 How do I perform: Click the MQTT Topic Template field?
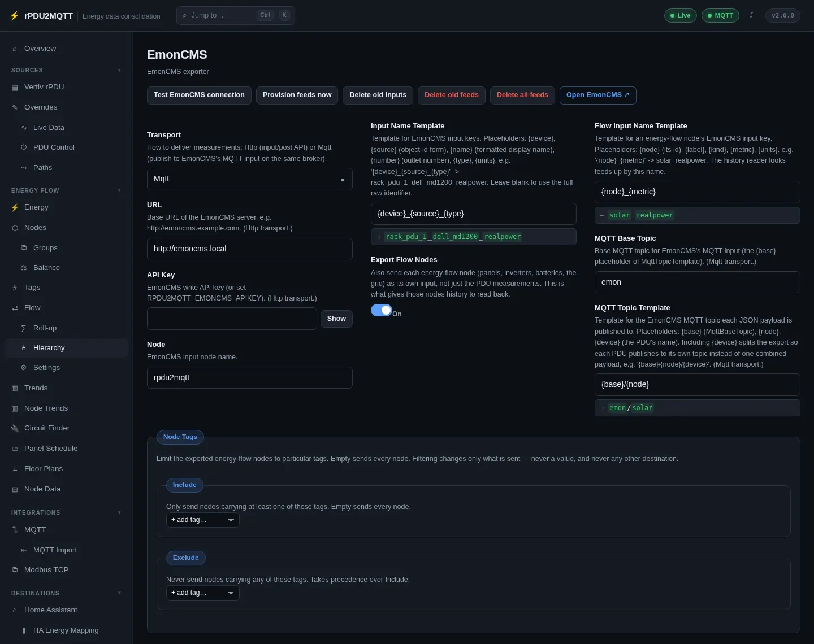pos(697,385)
